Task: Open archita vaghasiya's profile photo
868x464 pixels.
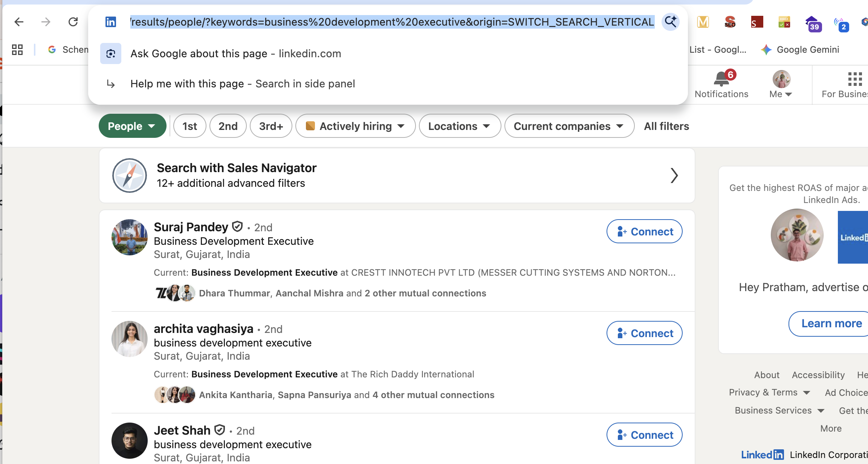Action: (x=130, y=339)
